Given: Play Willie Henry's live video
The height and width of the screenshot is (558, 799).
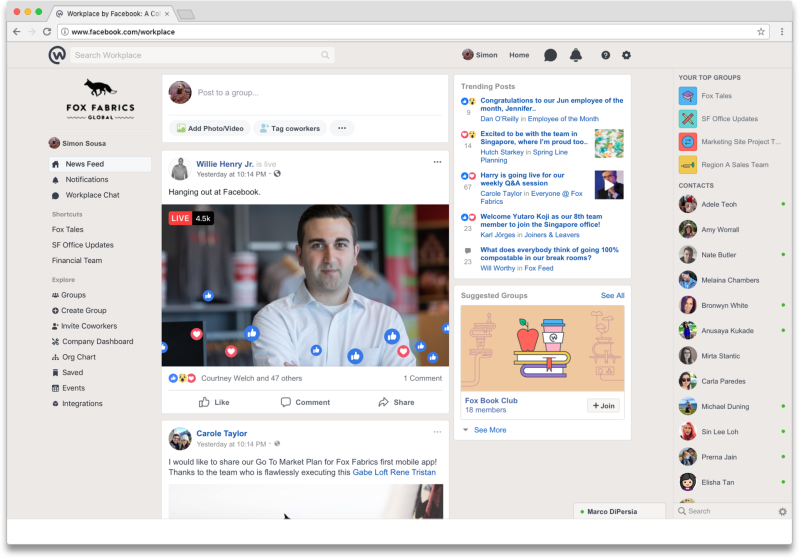Looking at the screenshot, I should click(305, 285).
